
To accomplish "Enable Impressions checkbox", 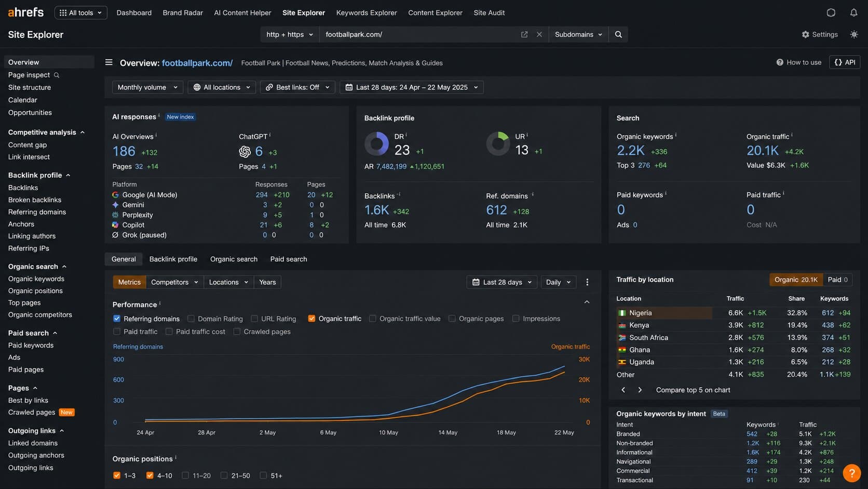I will (516, 319).
